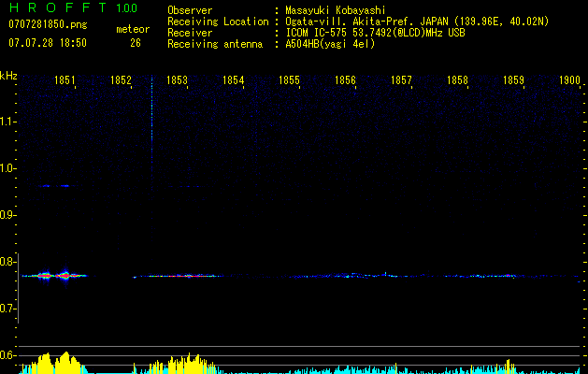
Task: Click the 1852 time axis marker
Action: [121, 80]
